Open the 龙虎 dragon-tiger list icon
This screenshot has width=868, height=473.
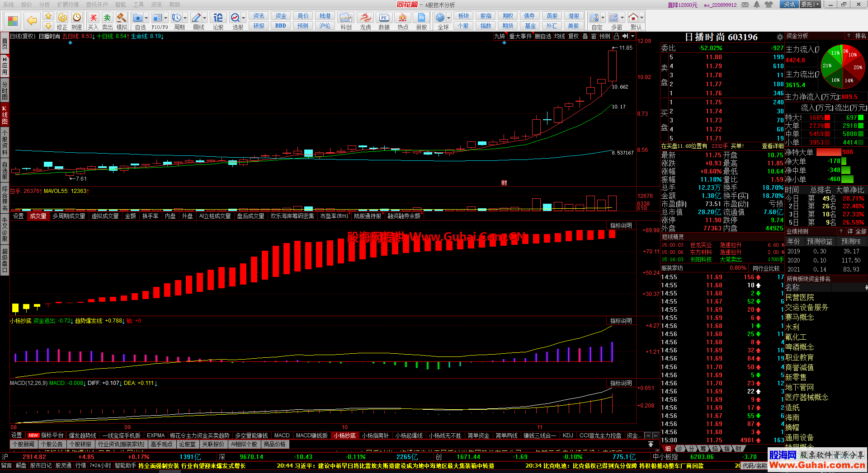coord(365,18)
